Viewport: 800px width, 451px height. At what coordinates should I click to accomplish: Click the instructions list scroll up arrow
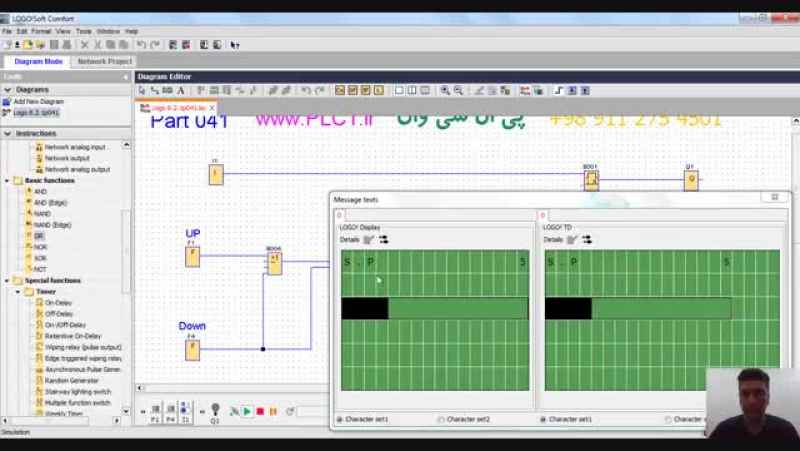click(x=126, y=145)
